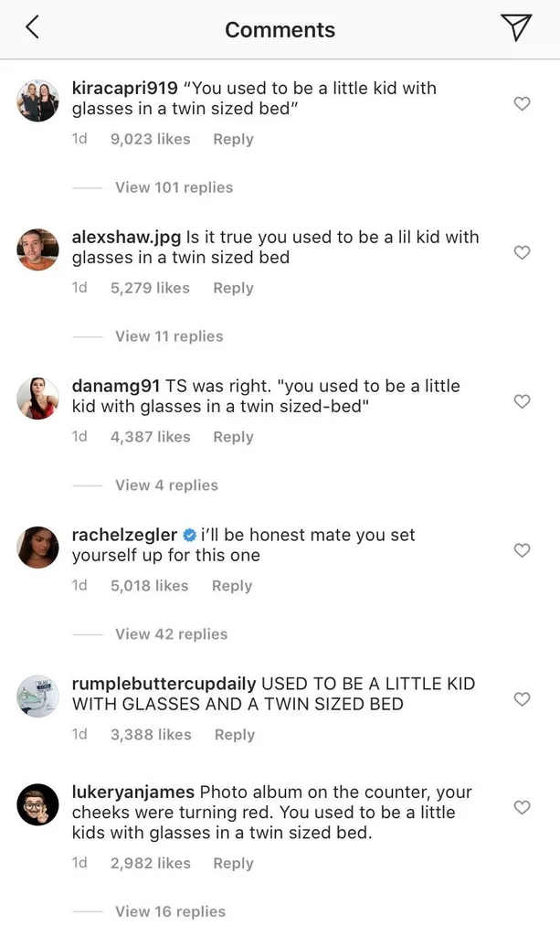Screen dimensions: 560x936
Task: Reply to alexshaw.jpg's comment
Action: coord(233,287)
